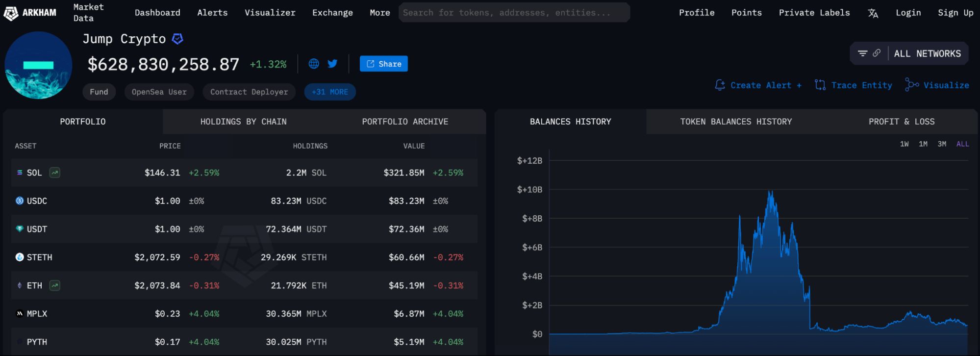Click the token search input field
This screenshot has height=356, width=980.
513,13
